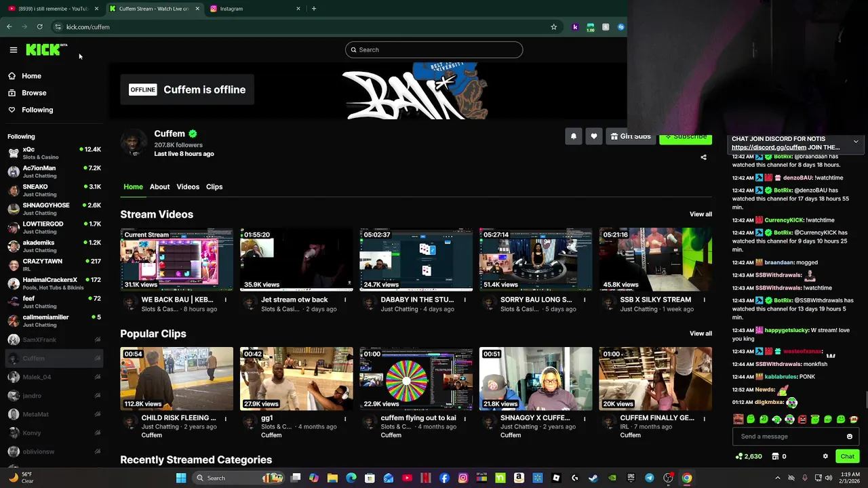
Task: Open the emoji picker in chat input
Action: coord(849,436)
